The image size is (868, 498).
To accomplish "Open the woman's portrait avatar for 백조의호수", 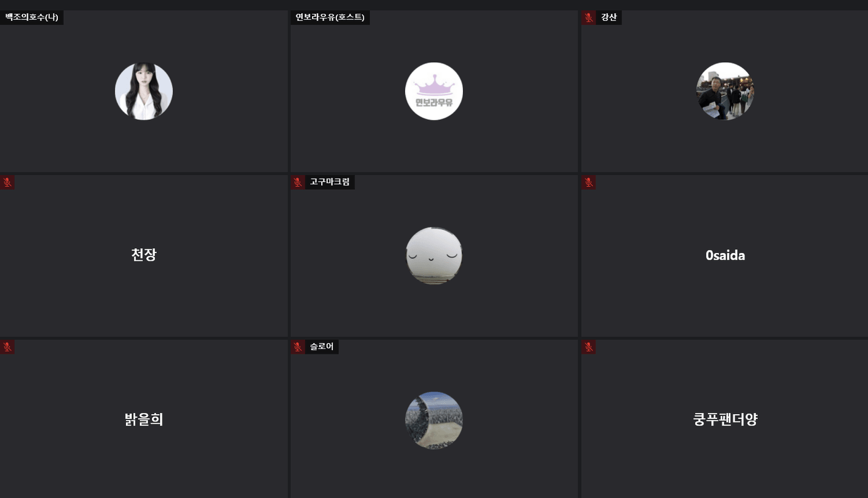I will pos(144,91).
